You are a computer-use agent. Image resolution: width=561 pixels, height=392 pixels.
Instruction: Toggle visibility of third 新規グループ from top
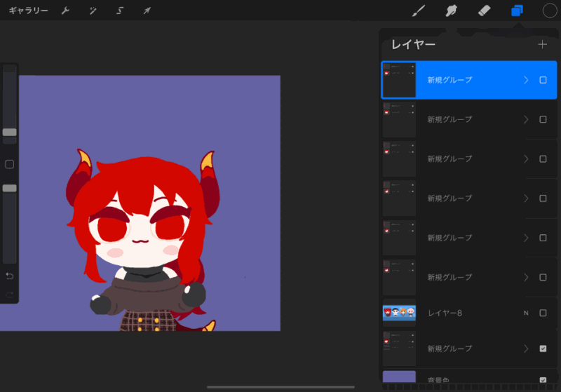click(543, 158)
